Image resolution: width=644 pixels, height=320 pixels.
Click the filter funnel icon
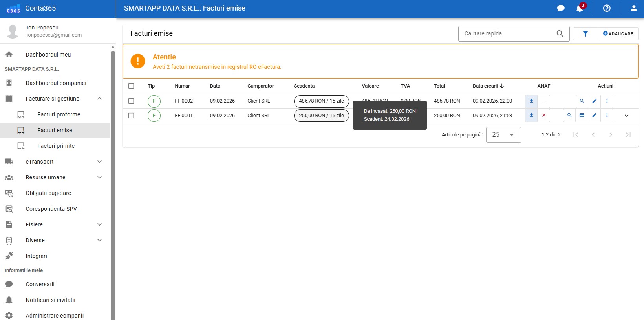tap(585, 34)
